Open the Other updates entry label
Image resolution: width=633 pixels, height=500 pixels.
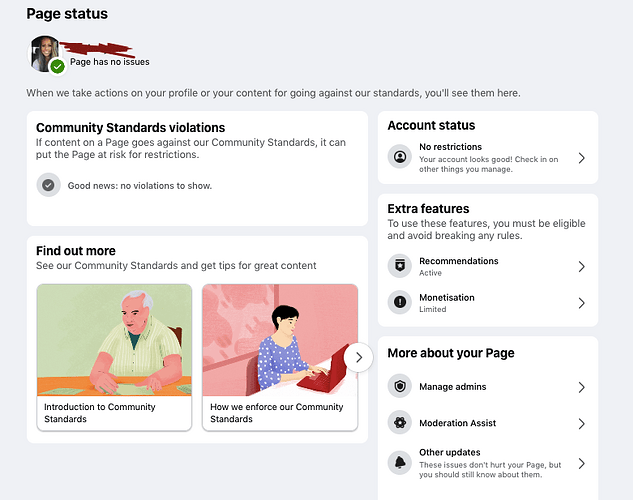tap(450, 452)
